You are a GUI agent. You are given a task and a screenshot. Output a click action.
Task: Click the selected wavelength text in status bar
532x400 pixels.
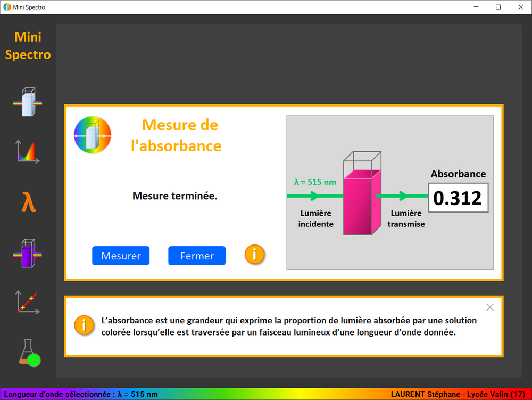pos(81,394)
